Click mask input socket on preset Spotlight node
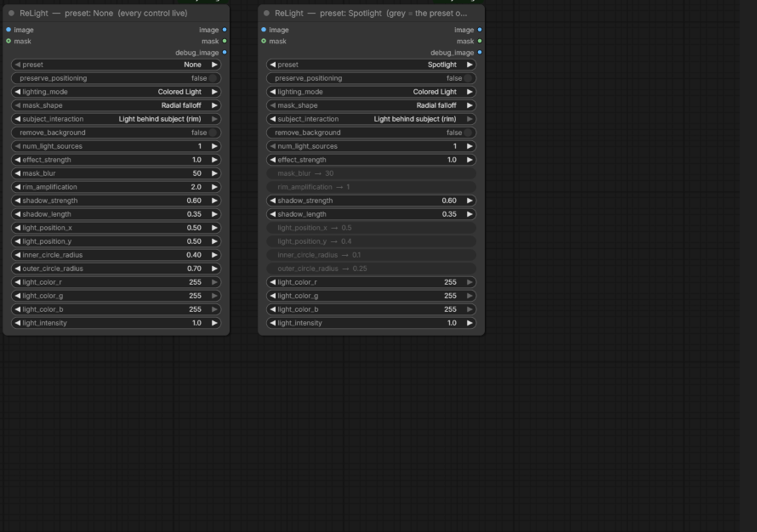The height and width of the screenshot is (532, 757). click(x=264, y=41)
